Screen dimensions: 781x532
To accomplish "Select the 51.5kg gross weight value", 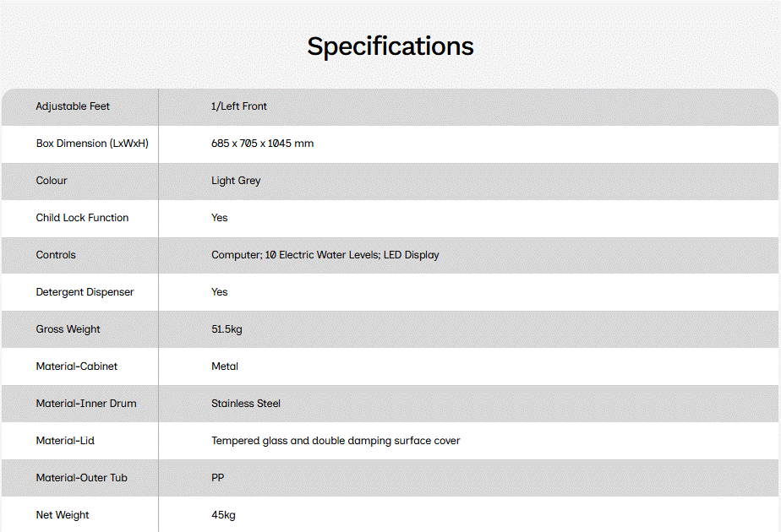I will (x=227, y=329).
